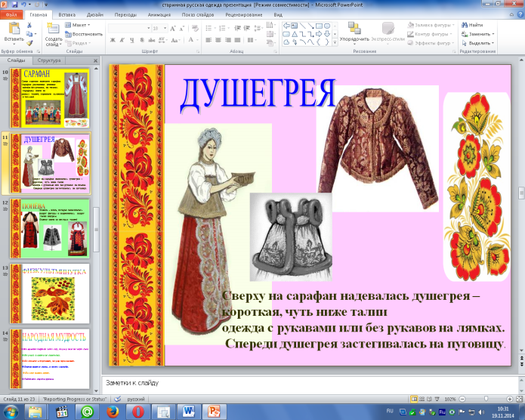Image resolution: width=525 pixels, height=420 pixels.
Task: Switch to Структура outline pane tab
Action: 49,60
